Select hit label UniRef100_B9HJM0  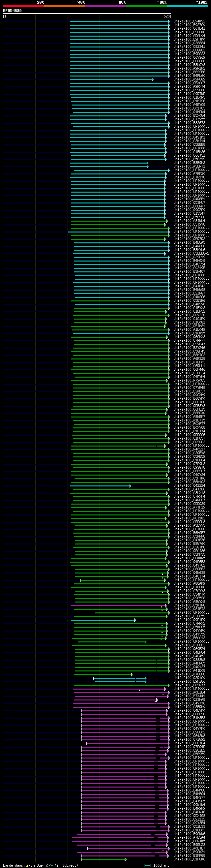(x=190, y=40)
